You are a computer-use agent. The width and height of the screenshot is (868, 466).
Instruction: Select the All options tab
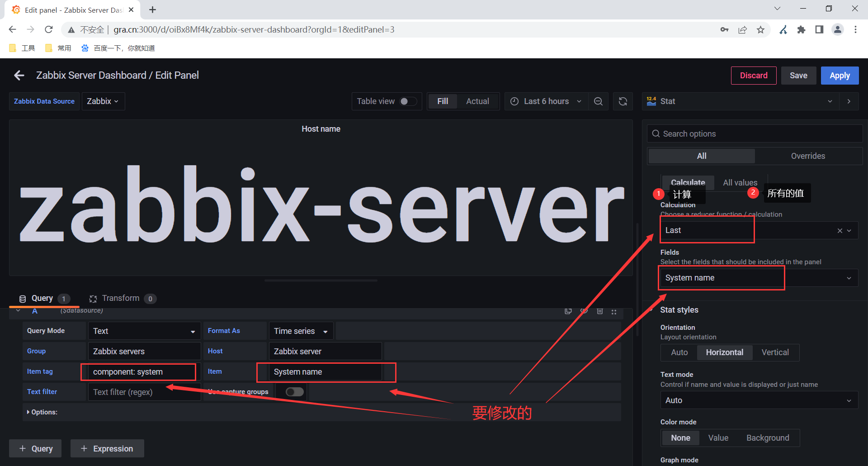pos(702,156)
